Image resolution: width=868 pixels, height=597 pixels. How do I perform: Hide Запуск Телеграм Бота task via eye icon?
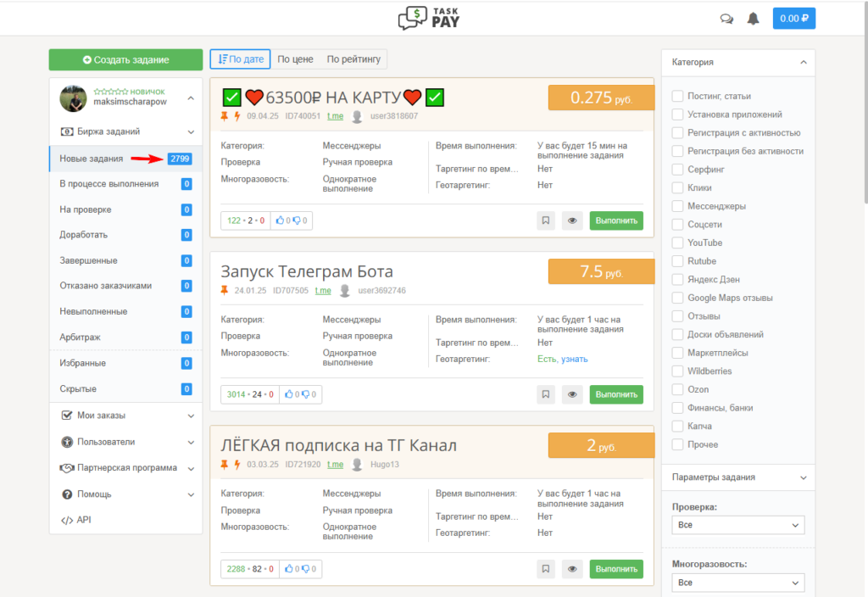[x=572, y=394]
